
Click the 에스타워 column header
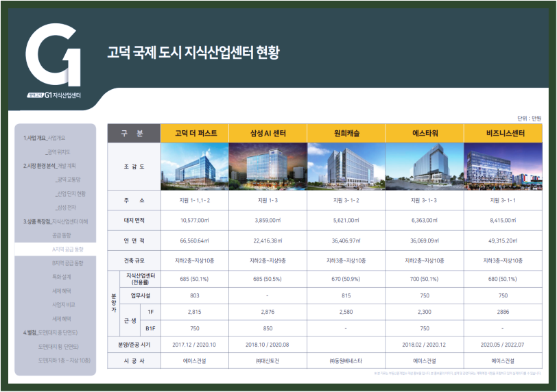tap(425, 134)
